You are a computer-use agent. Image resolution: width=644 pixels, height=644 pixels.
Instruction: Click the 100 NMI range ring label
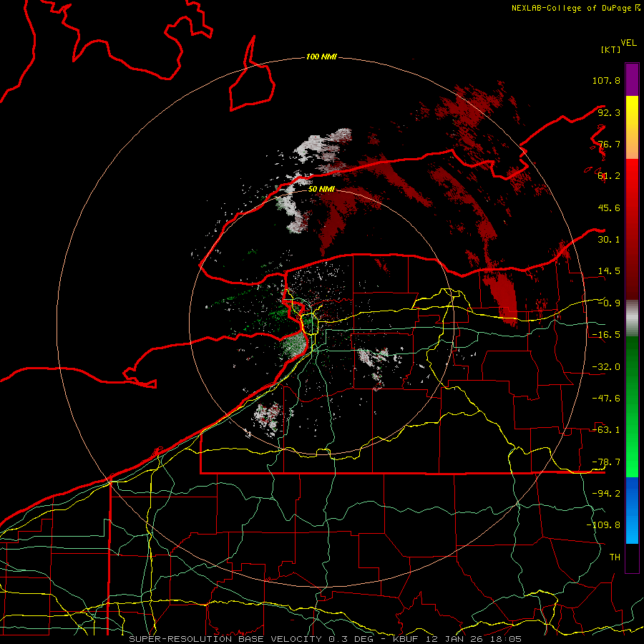coord(321,57)
